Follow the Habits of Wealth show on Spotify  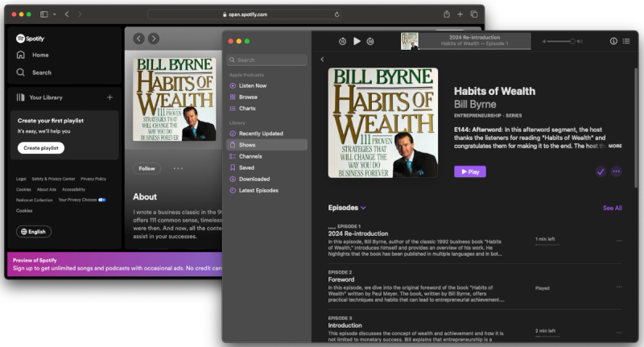coord(147,168)
